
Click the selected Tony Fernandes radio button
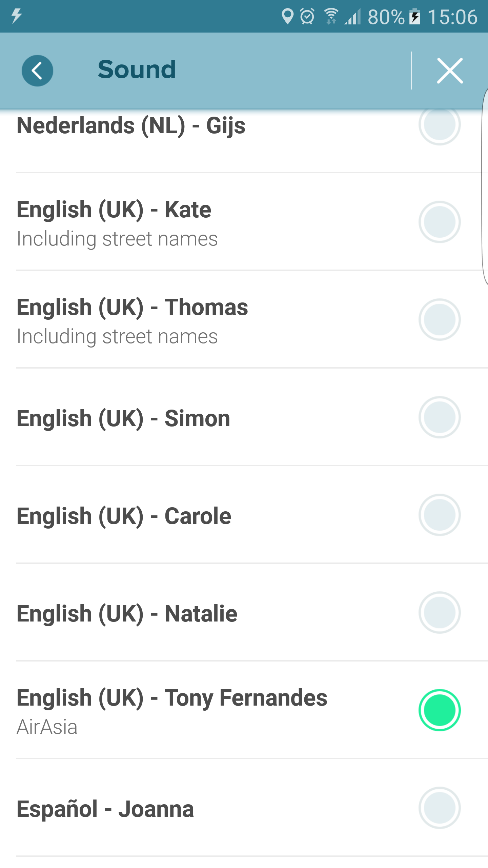[x=439, y=710]
